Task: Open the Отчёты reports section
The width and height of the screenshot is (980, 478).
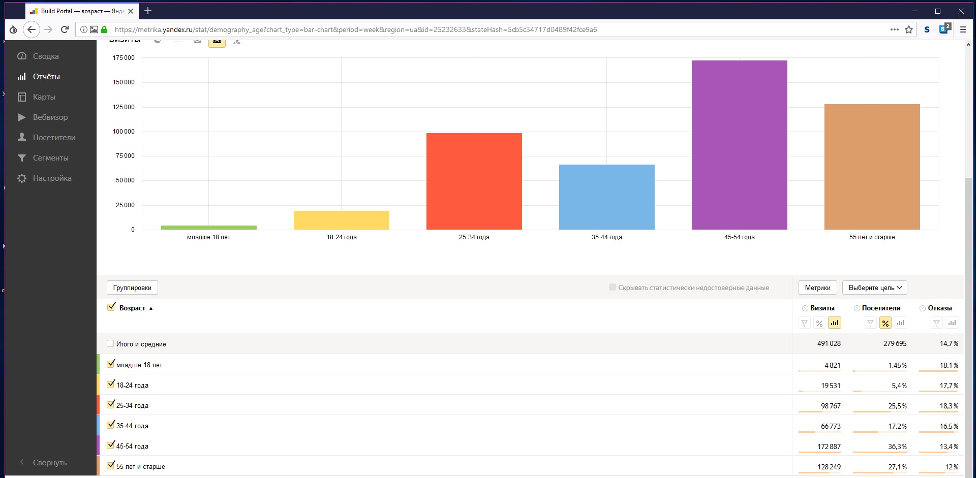Action: (x=39, y=77)
